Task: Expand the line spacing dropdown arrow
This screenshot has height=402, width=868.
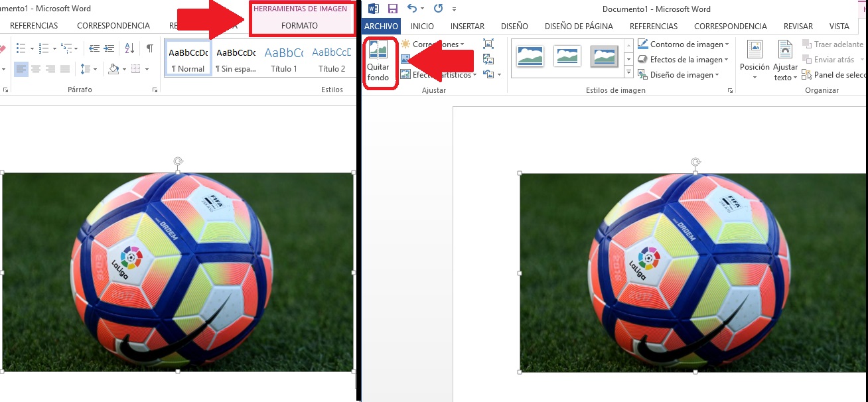Action: pos(95,69)
